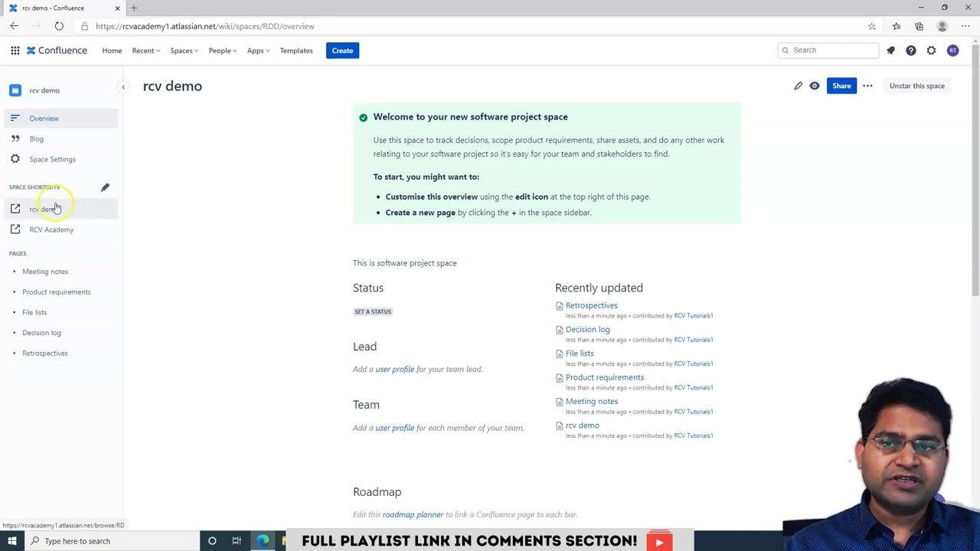
Task: Click the Share button
Action: tap(841, 86)
